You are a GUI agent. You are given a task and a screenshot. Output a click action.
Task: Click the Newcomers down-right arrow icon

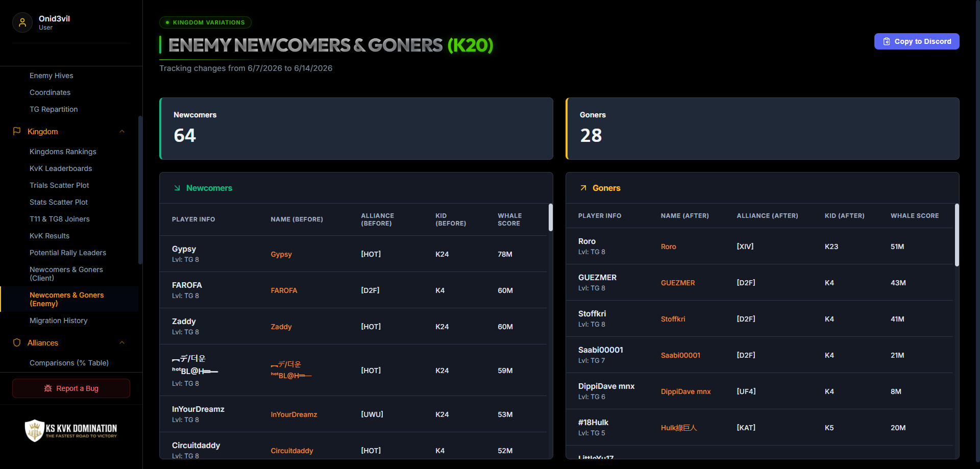pyautogui.click(x=177, y=188)
